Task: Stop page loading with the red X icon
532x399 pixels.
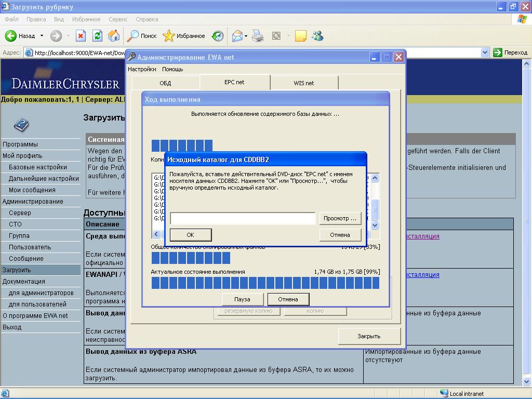Action: pyautogui.click(x=81, y=36)
